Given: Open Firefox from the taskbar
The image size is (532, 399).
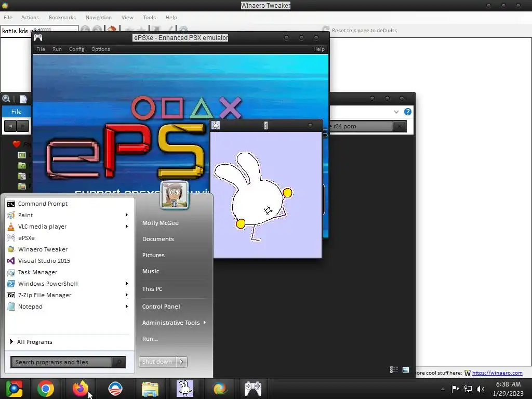Looking at the screenshot, I should point(81,389).
